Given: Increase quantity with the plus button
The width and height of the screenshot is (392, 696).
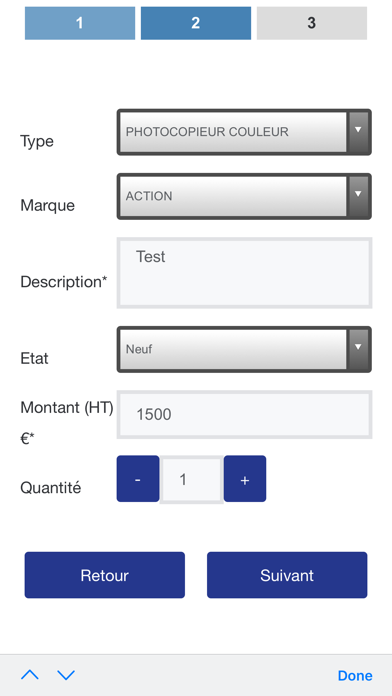Looking at the screenshot, I should [245, 478].
